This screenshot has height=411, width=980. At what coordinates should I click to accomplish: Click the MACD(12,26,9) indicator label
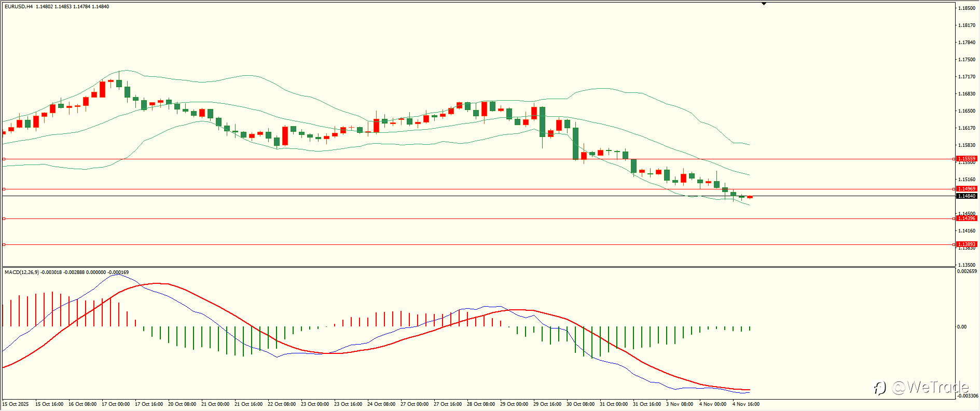click(x=21, y=272)
